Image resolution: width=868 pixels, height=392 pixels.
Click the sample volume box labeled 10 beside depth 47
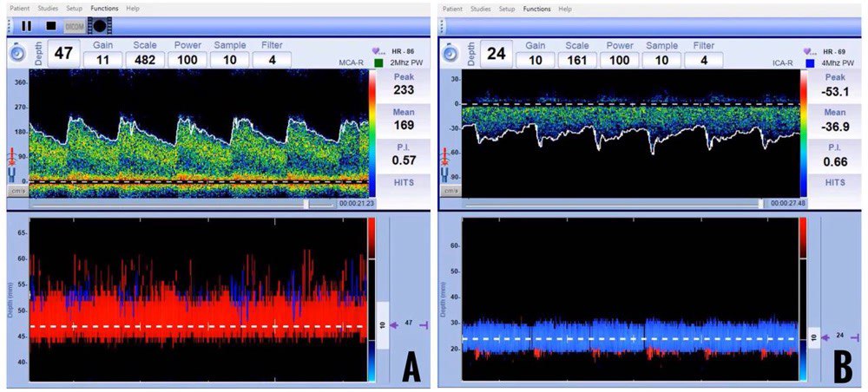(383, 324)
